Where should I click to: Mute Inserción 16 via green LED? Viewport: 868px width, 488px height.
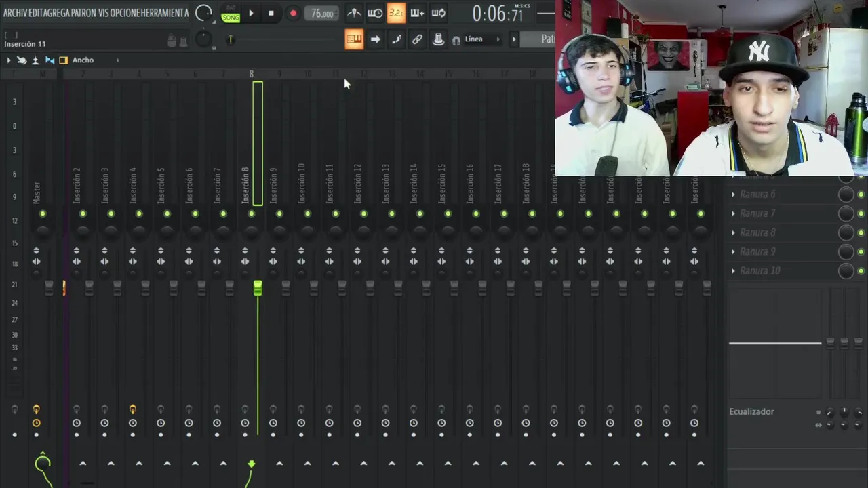point(476,213)
